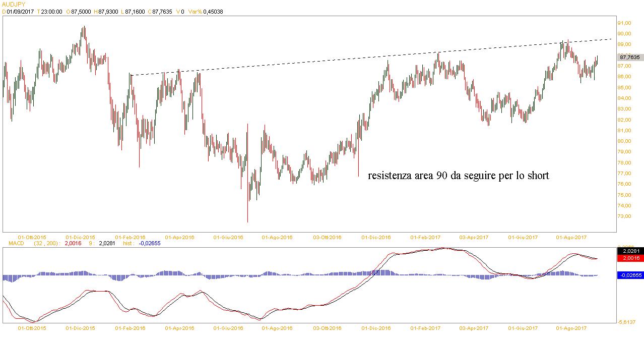
Task: Click the hist label in MACD header
Action: click(129, 243)
